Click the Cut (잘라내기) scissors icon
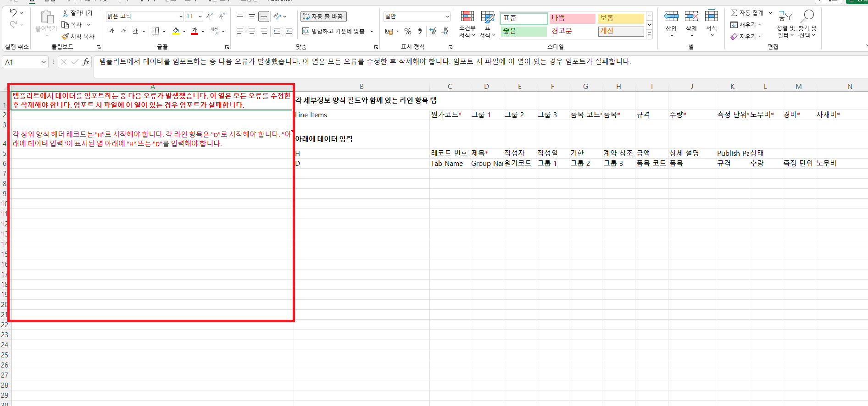868x406 pixels. (x=66, y=13)
